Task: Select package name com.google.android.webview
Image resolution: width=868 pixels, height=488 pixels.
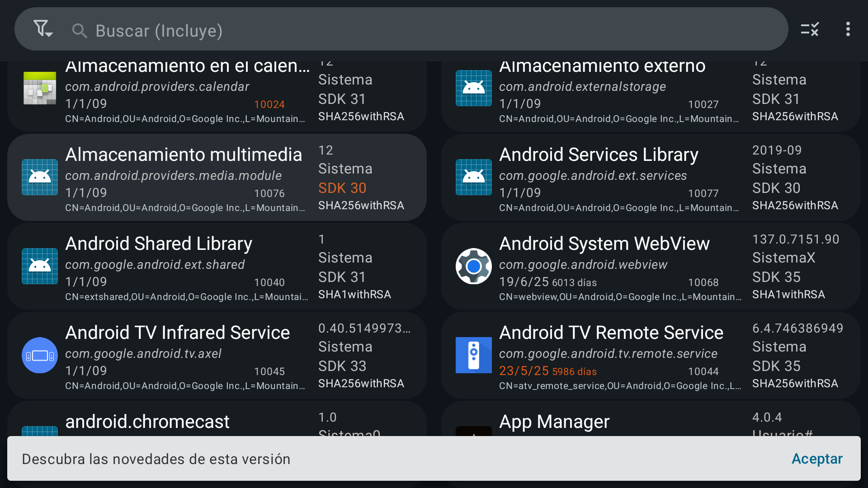Action: pyautogui.click(x=583, y=264)
